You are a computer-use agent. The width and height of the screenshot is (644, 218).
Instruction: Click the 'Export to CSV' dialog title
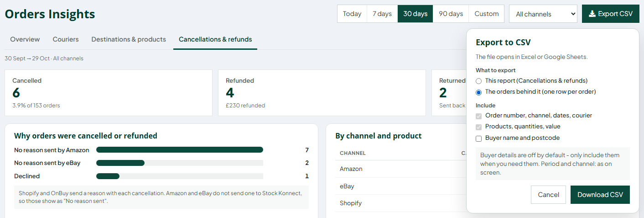503,43
